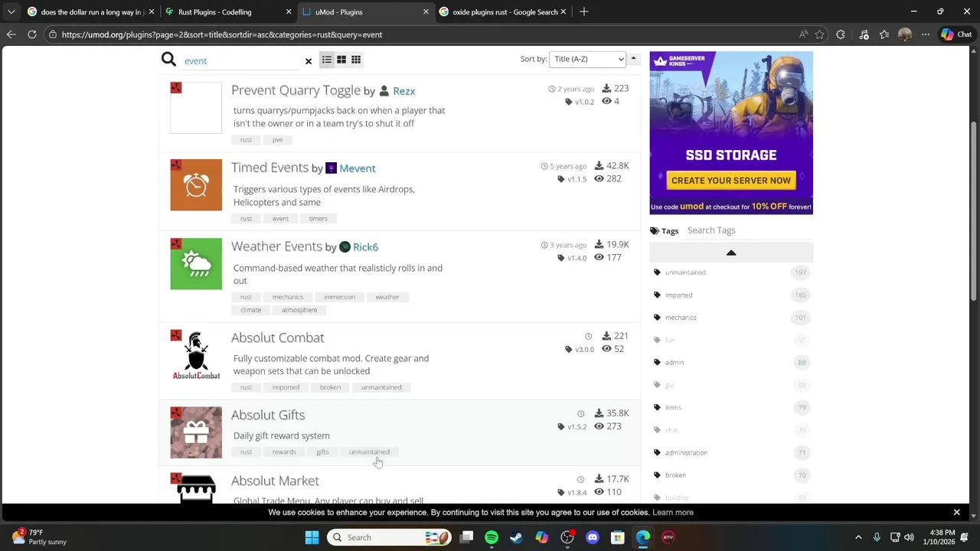Click the Absolut Combat helmet thumbnail
980x551 pixels.
196,355
